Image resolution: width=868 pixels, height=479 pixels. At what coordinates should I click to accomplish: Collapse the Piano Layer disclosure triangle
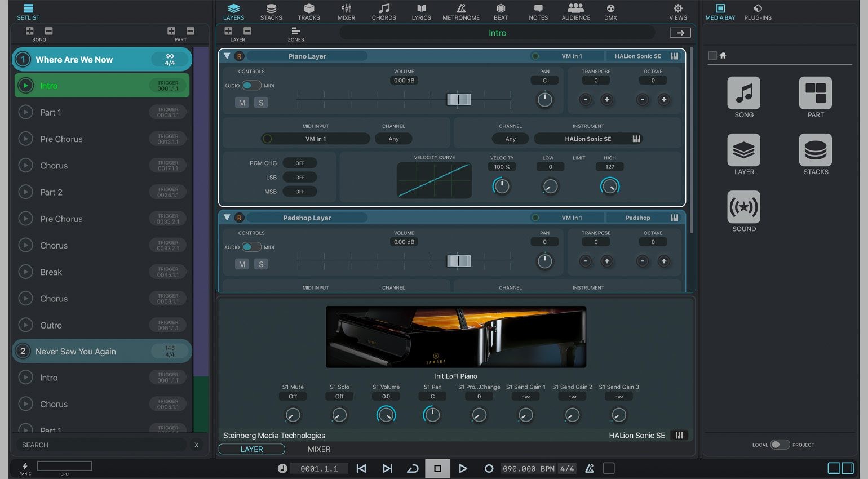click(x=227, y=56)
